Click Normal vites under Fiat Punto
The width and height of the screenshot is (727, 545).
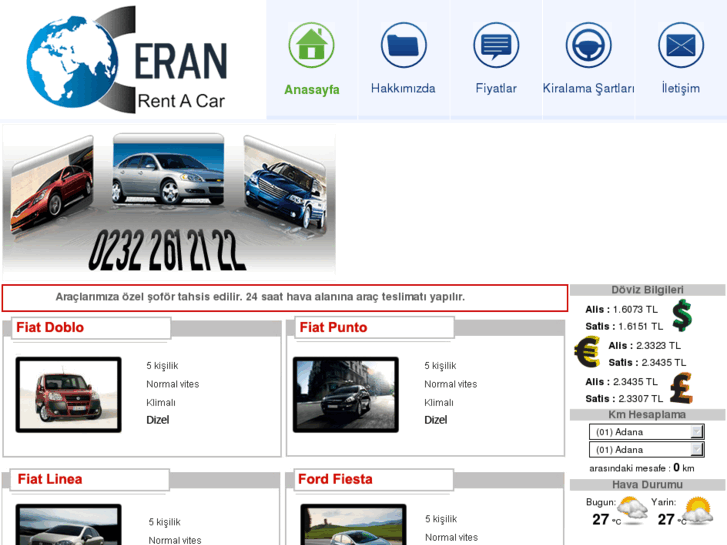tap(451, 384)
